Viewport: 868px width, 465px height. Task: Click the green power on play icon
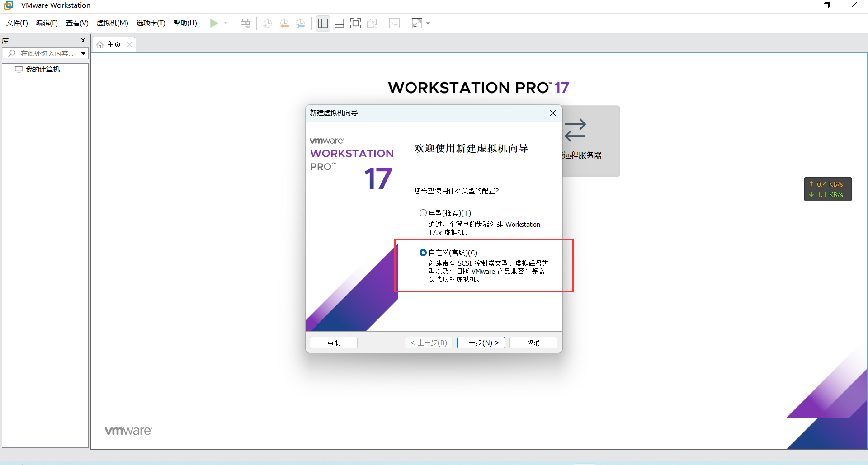pyautogui.click(x=214, y=23)
